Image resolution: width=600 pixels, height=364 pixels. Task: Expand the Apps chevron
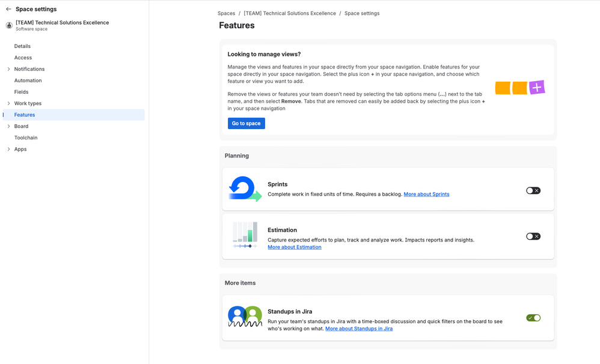8,150
